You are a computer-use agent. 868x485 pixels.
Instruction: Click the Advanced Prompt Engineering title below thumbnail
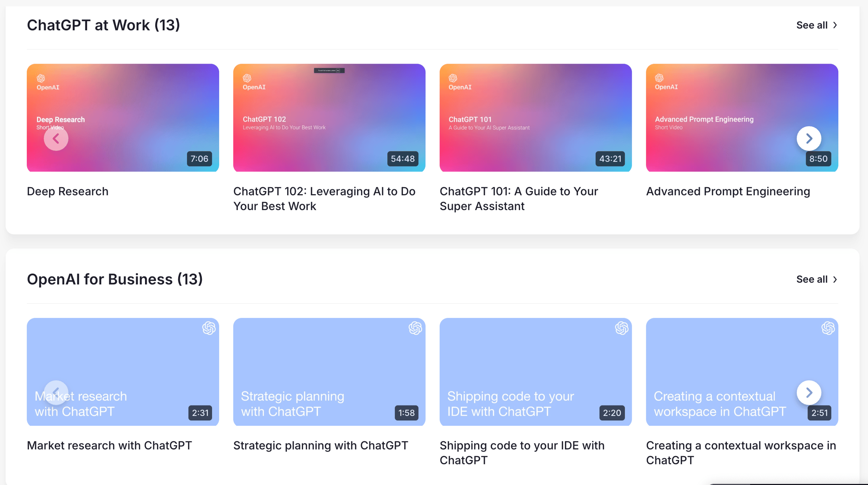click(728, 191)
